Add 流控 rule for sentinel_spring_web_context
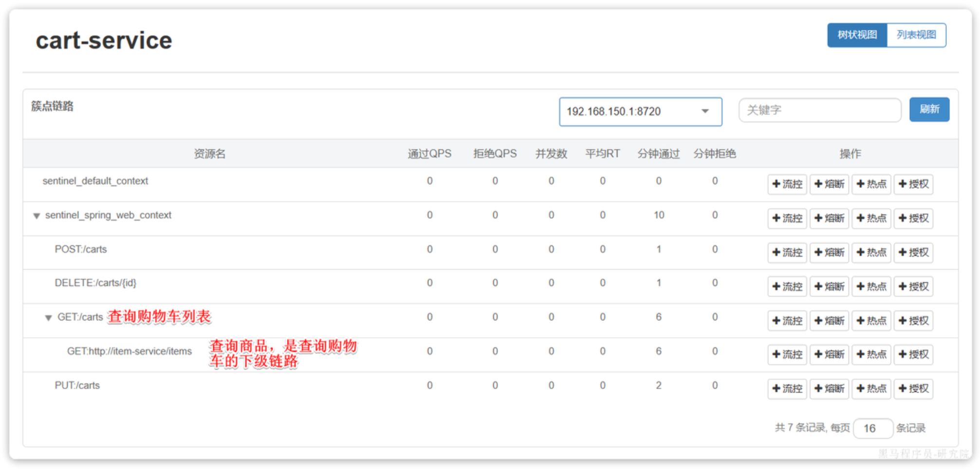The width and height of the screenshot is (980, 469). point(787,218)
